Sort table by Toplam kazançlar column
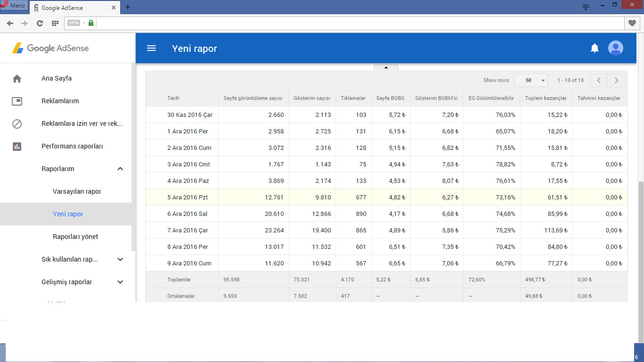 tap(546, 98)
